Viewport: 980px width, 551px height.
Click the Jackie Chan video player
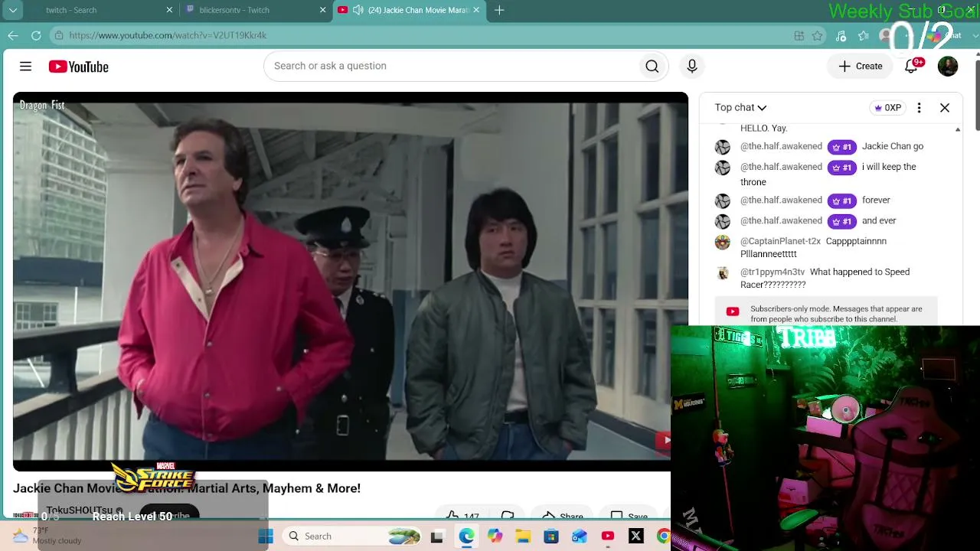pyautogui.click(x=350, y=281)
